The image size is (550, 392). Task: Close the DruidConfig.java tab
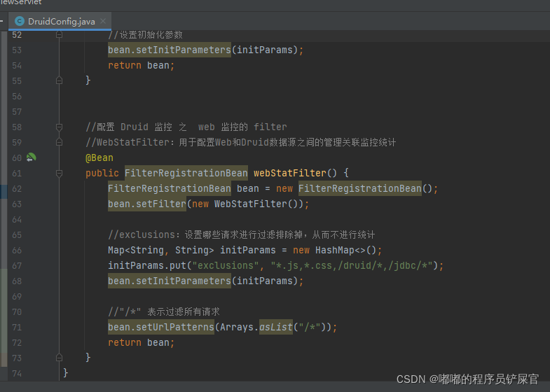(103, 21)
